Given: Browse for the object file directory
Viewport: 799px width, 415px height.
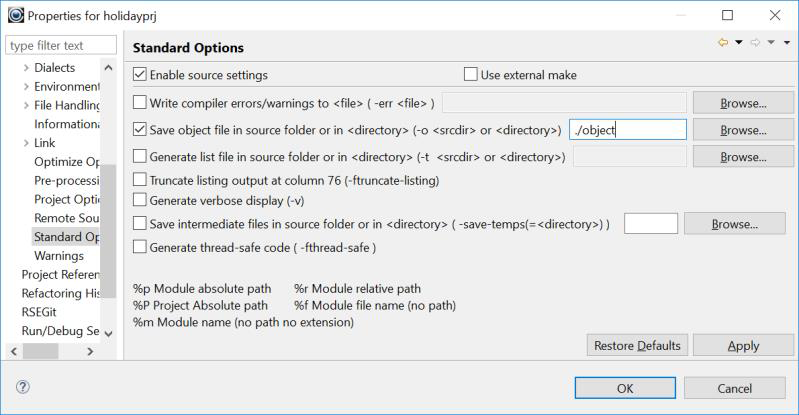Looking at the screenshot, I should (x=743, y=130).
